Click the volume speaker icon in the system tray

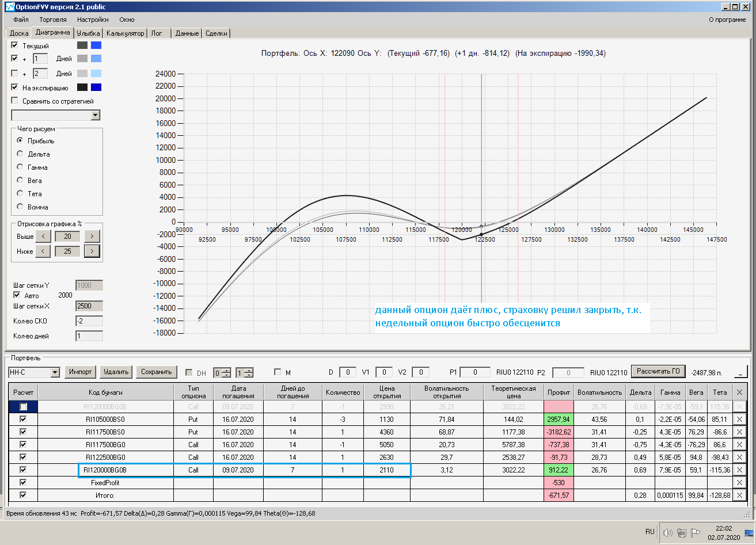(x=668, y=532)
